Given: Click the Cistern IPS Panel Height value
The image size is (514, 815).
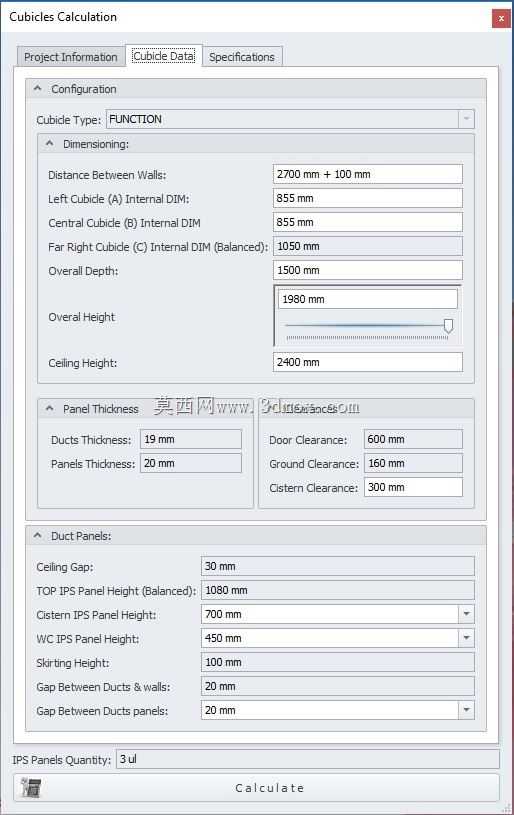Looking at the screenshot, I should [223, 614].
